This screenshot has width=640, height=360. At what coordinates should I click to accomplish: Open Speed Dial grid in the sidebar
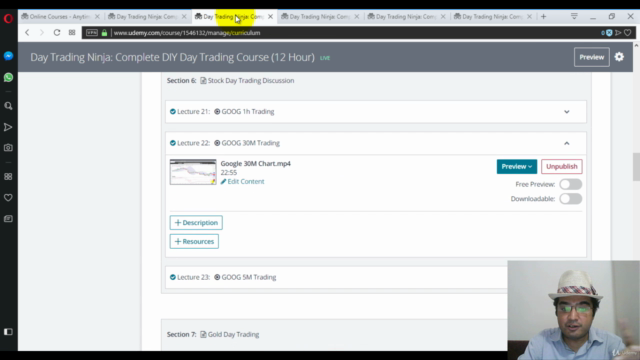click(x=8, y=176)
